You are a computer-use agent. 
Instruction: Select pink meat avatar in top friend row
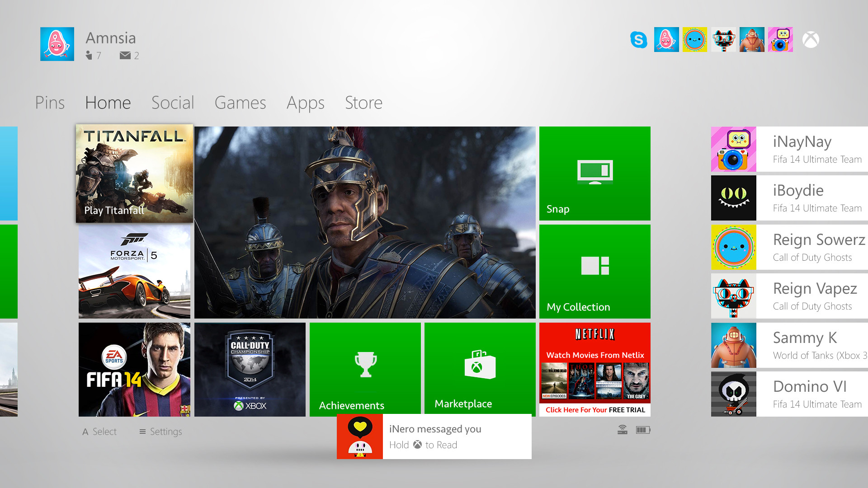[x=666, y=39]
